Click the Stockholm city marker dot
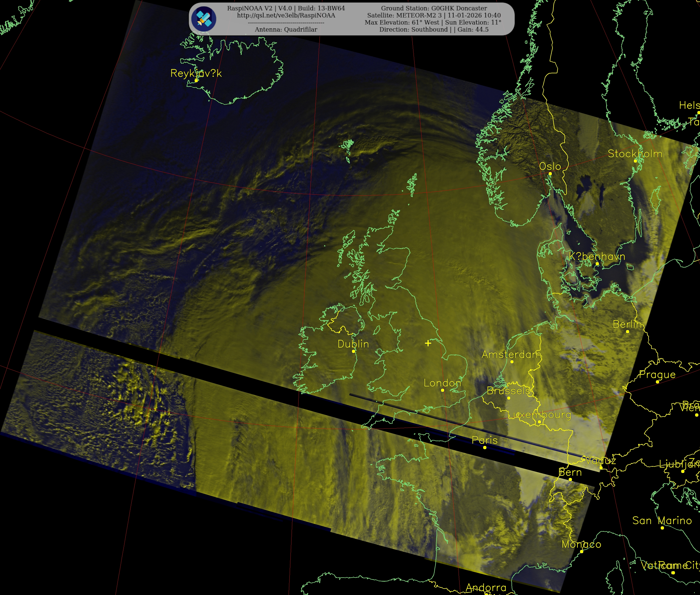Image resolution: width=700 pixels, height=595 pixels. 635,161
